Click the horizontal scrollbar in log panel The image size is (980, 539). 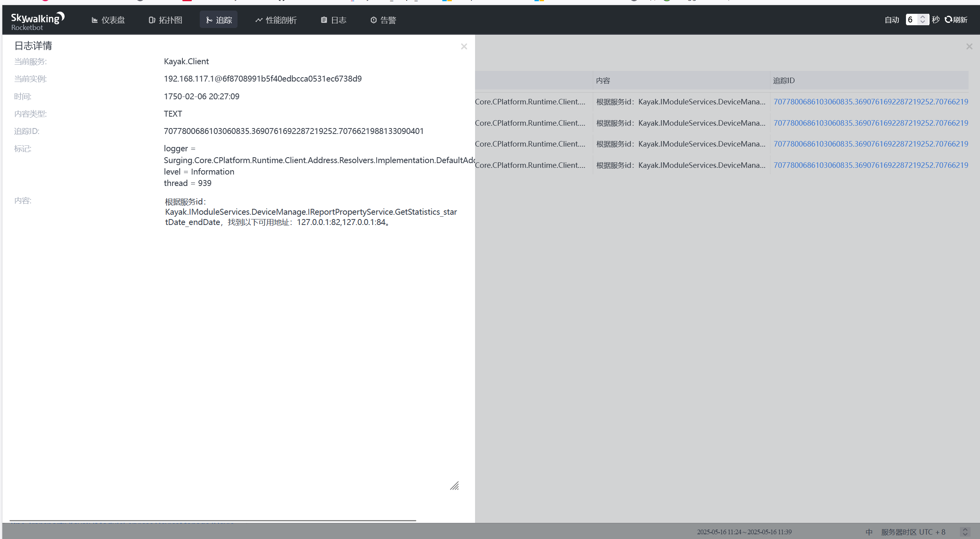tap(213, 520)
